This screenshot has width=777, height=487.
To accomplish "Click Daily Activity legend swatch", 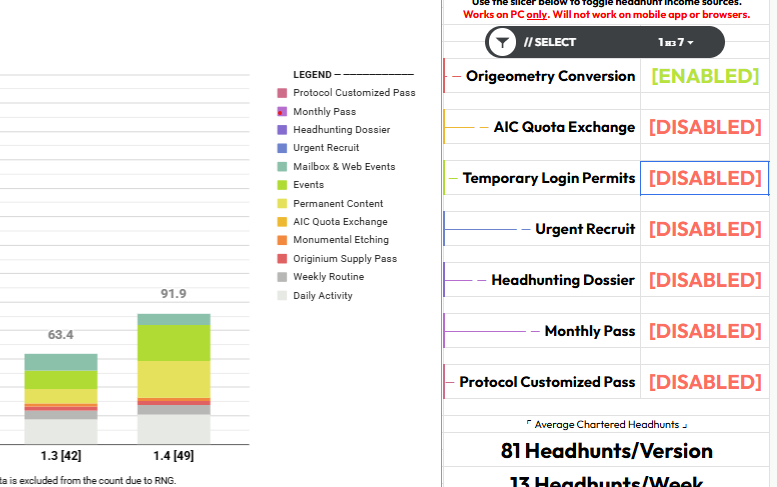I will (282, 295).
